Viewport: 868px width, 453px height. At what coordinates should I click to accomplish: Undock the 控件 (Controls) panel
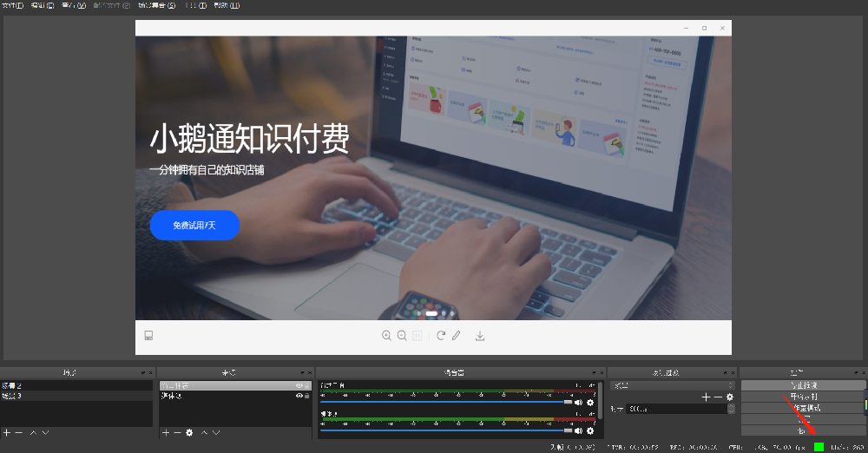(x=856, y=372)
